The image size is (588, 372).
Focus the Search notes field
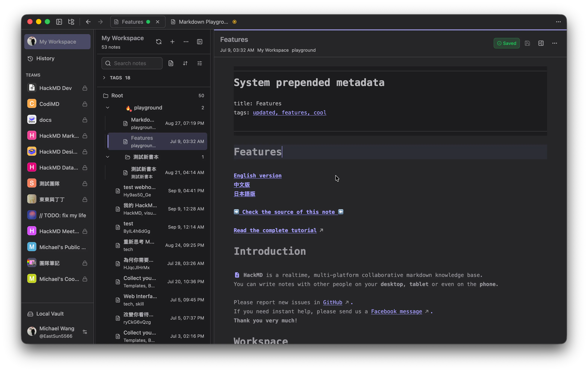tap(132, 63)
